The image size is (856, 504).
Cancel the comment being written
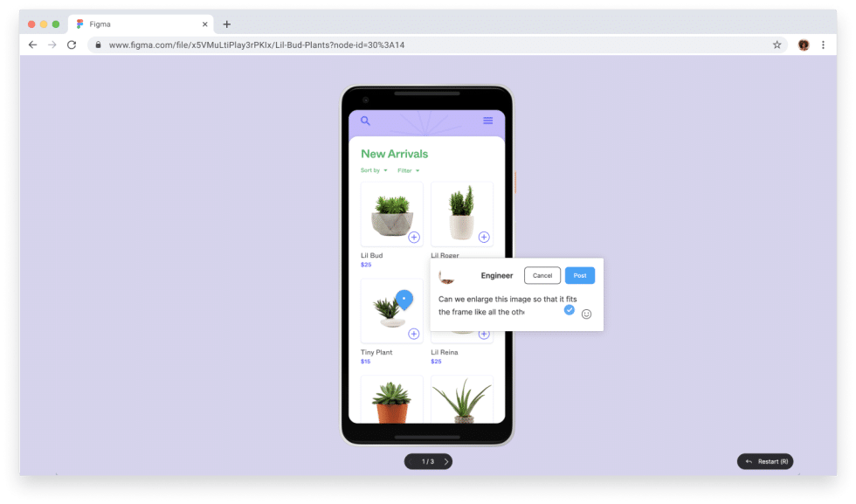point(542,275)
